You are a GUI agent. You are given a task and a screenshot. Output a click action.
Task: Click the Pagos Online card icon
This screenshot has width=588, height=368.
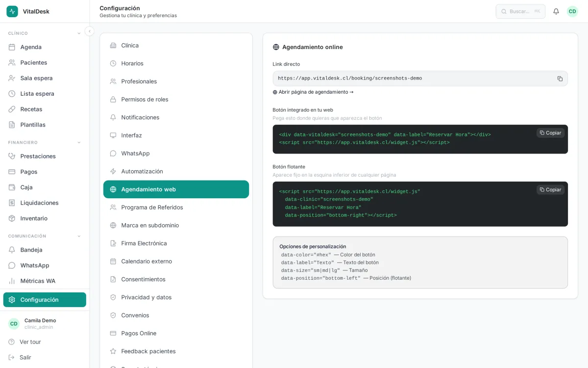pos(113,333)
